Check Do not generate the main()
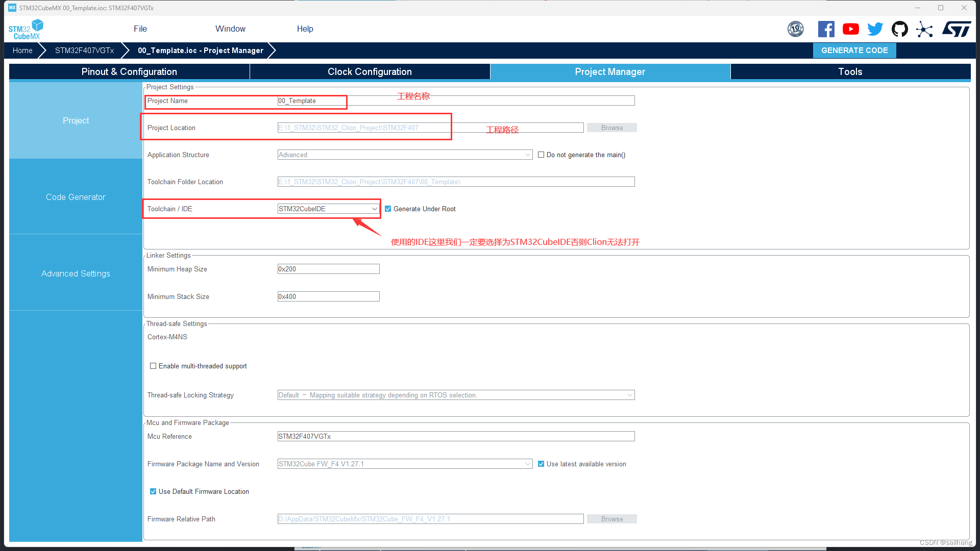Image resolution: width=980 pixels, height=551 pixels. [x=541, y=155]
